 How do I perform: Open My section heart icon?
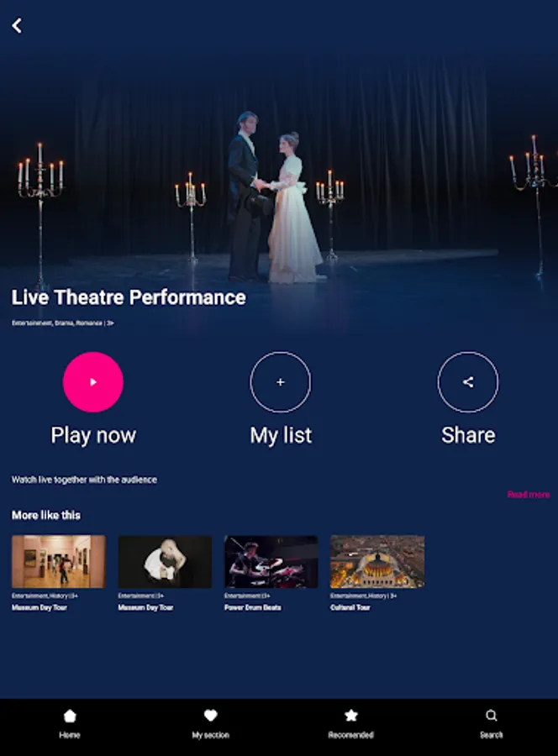pos(211,716)
